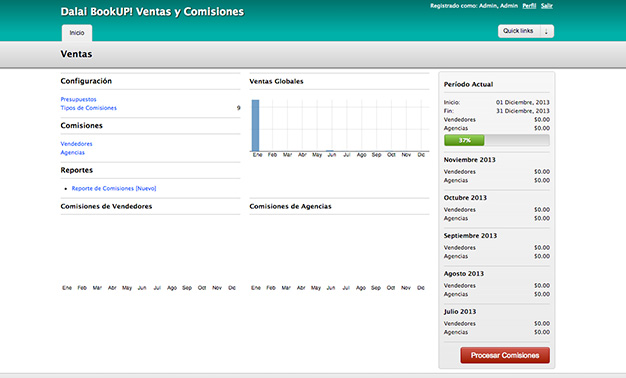Select the Ene bar in Ventas Globales chart

click(x=256, y=125)
